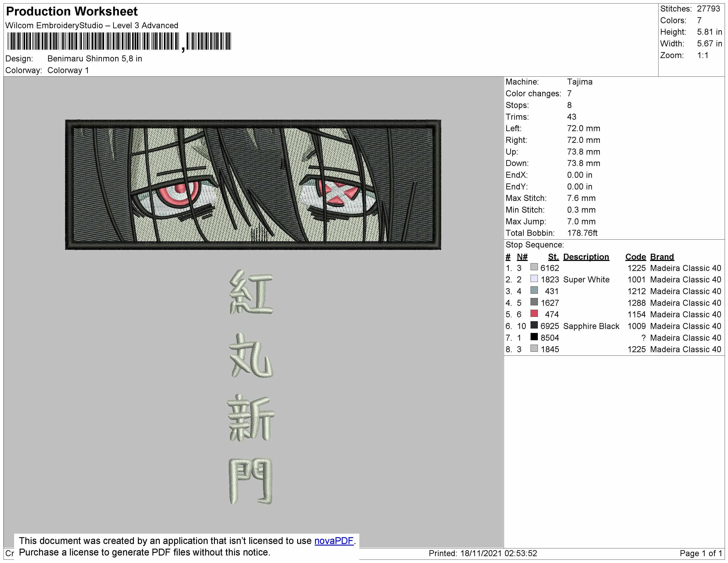Click the kanji character 新

(x=251, y=418)
